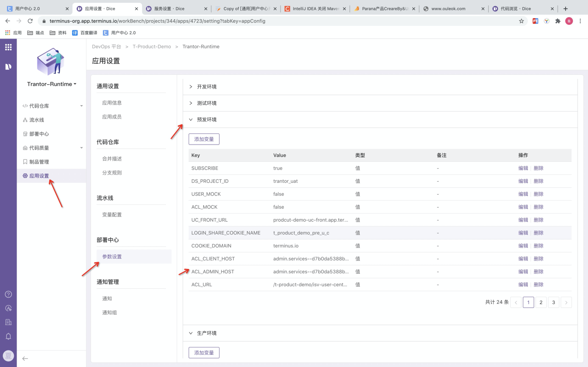Open the app grid menu icon
Viewport: 588px width, 367px height.
coord(8,47)
